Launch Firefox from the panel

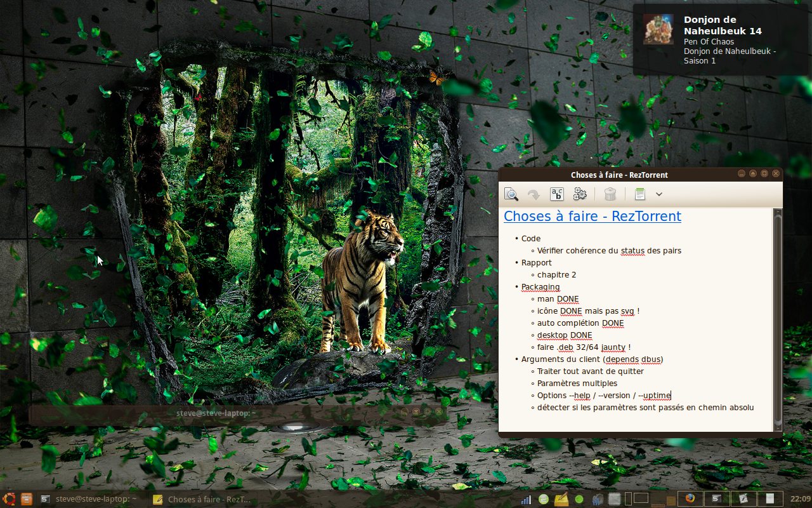click(690, 499)
